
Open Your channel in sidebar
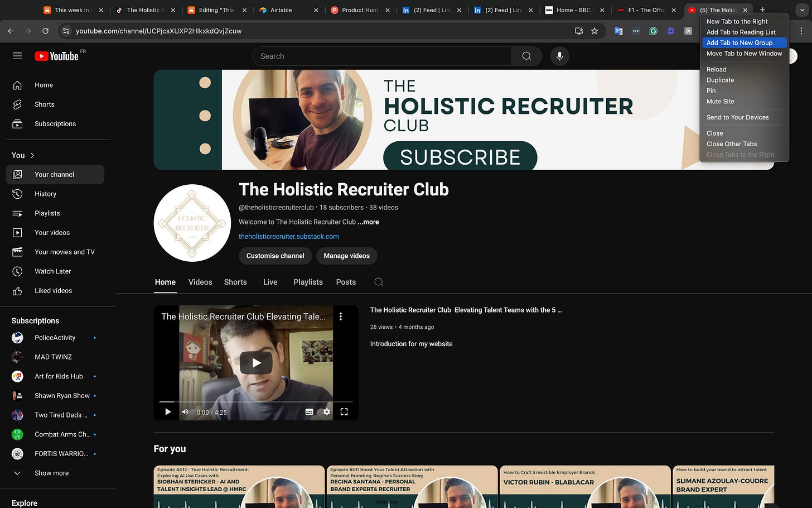[55, 175]
